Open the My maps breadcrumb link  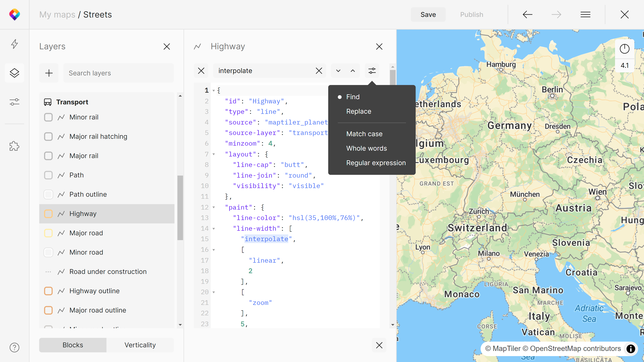click(57, 14)
